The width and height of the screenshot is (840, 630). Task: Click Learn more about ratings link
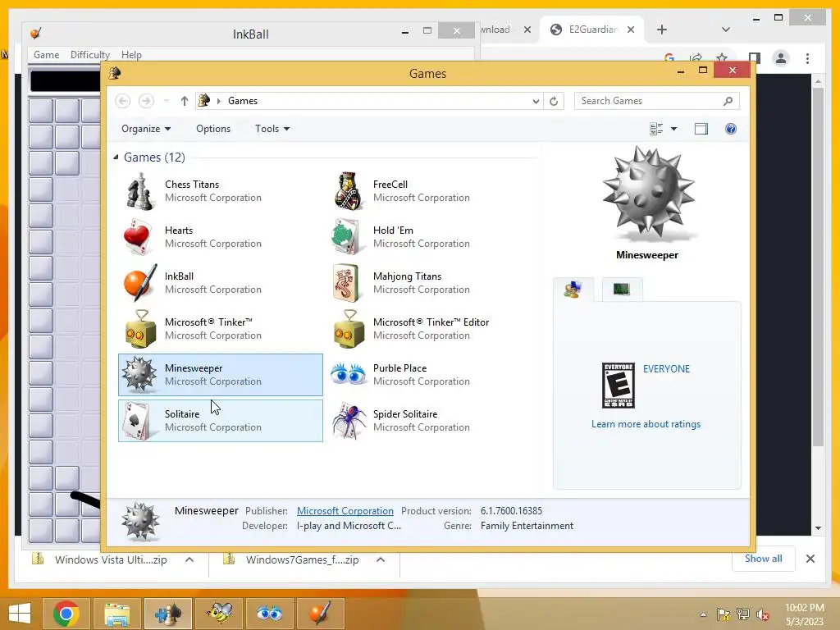tap(646, 424)
